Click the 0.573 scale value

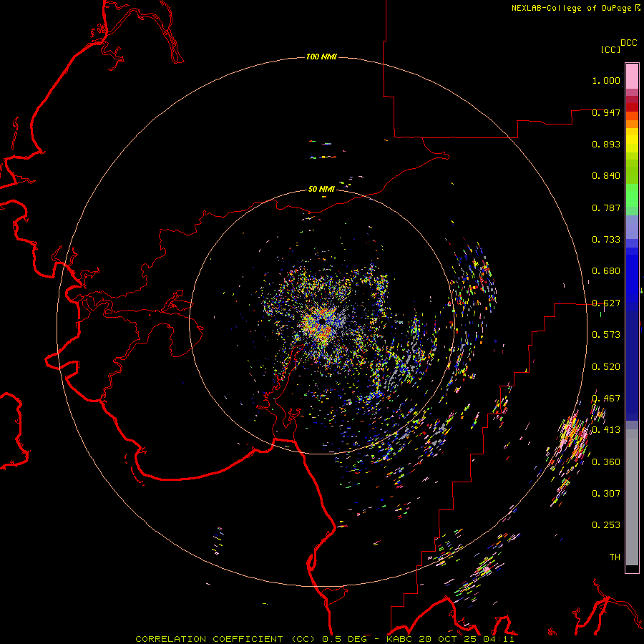(x=606, y=335)
